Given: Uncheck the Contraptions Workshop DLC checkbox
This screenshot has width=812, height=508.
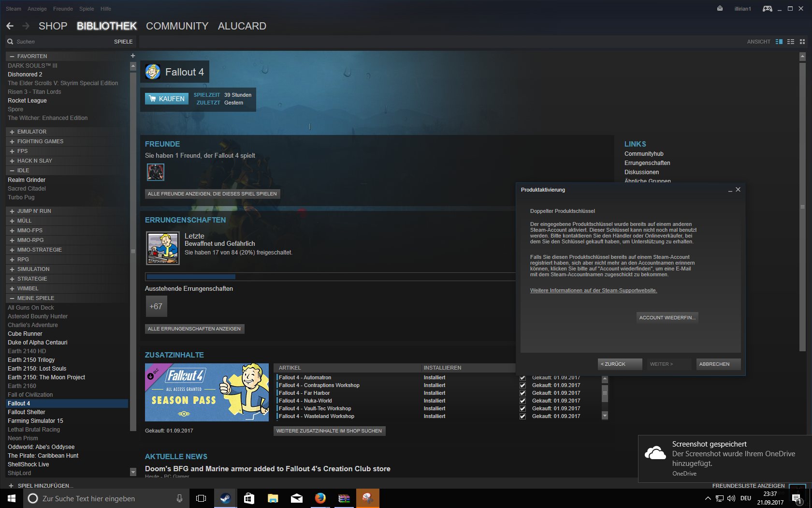Looking at the screenshot, I should tap(522, 386).
